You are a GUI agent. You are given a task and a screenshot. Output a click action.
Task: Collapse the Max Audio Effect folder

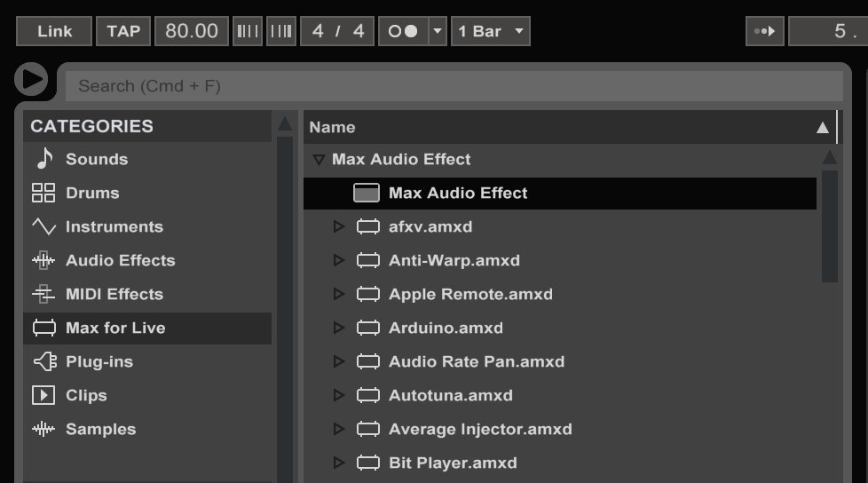coord(320,160)
